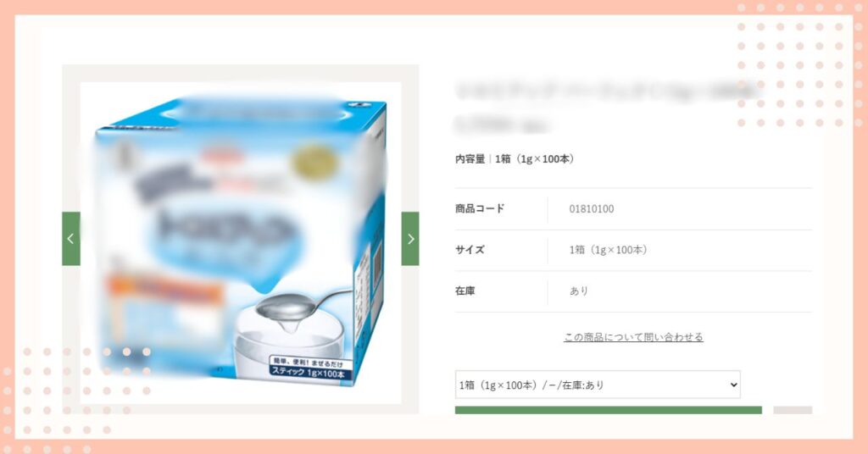Screen dimensions: 868x454
Task: Click the 在庫 row label
Action: pyautogui.click(x=465, y=291)
